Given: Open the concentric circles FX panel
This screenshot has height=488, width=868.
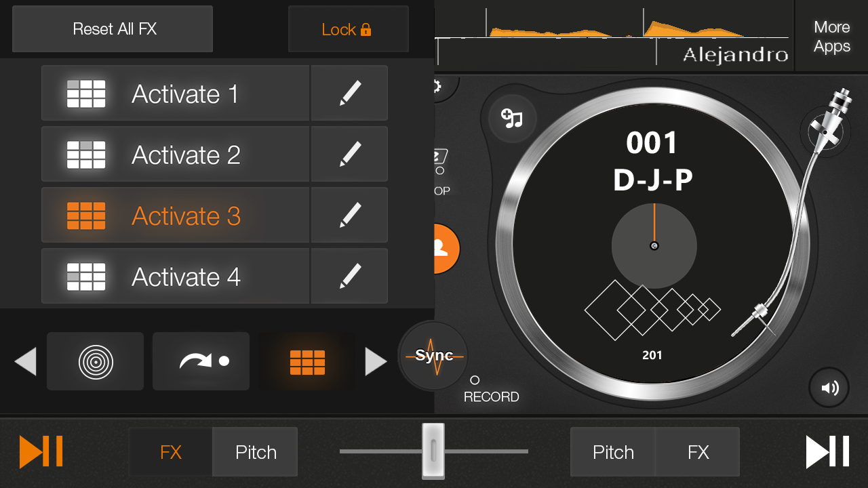Looking at the screenshot, I should (96, 361).
